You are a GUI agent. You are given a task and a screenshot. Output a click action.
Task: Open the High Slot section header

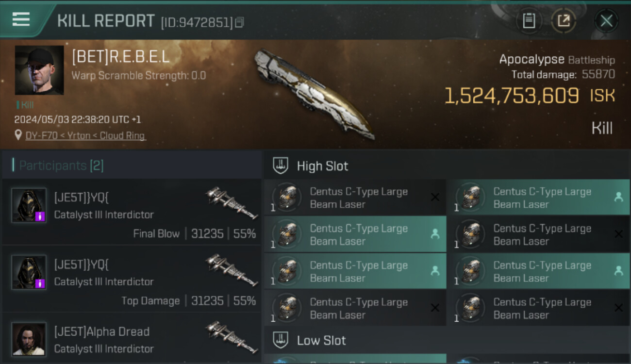pyautogui.click(x=322, y=166)
